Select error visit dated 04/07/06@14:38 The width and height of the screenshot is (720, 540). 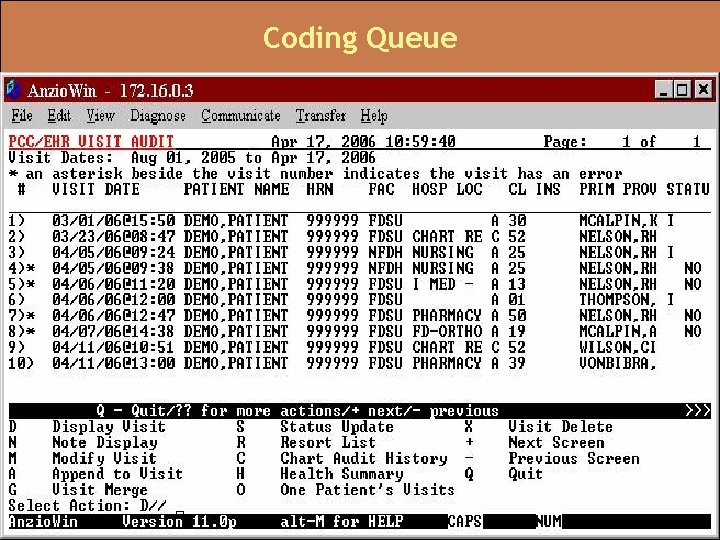pos(359,331)
